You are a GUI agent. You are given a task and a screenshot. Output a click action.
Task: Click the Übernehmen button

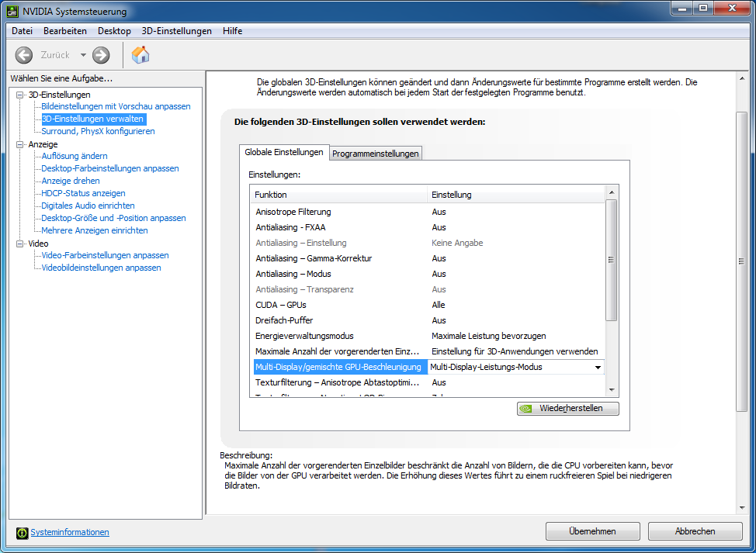click(x=592, y=531)
